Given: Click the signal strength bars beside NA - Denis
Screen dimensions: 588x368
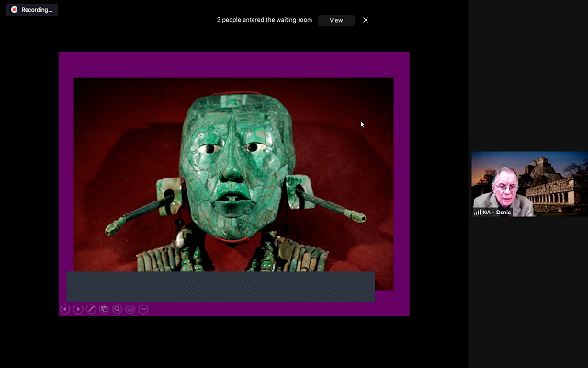Looking at the screenshot, I should (478, 213).
